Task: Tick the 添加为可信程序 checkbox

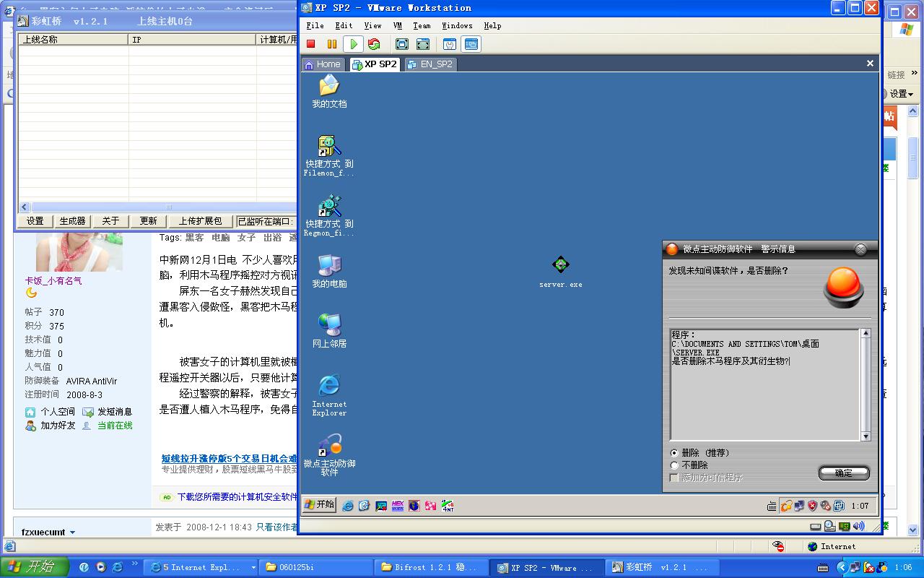Action: tap(675, 478)
